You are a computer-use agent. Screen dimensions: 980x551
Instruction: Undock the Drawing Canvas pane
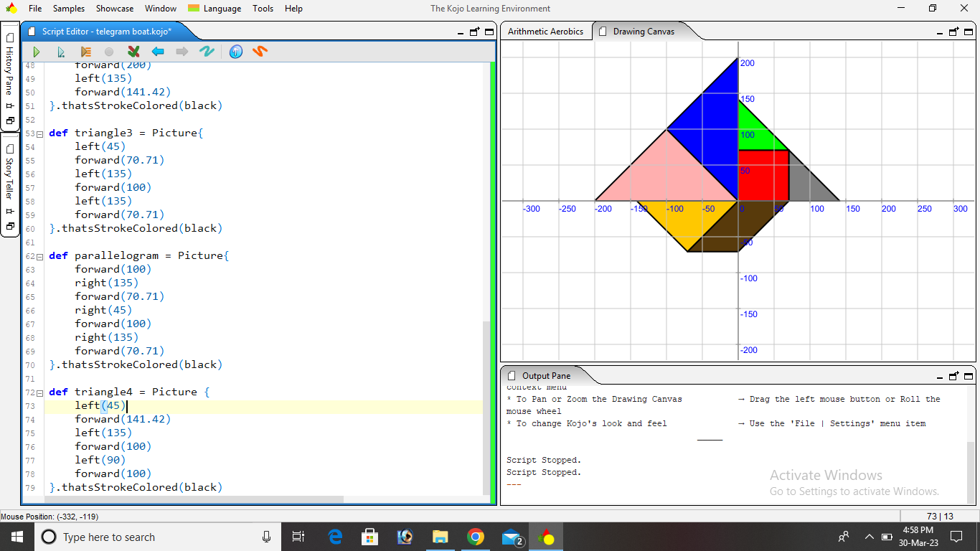pyautogui.click(x=954, y=32)
